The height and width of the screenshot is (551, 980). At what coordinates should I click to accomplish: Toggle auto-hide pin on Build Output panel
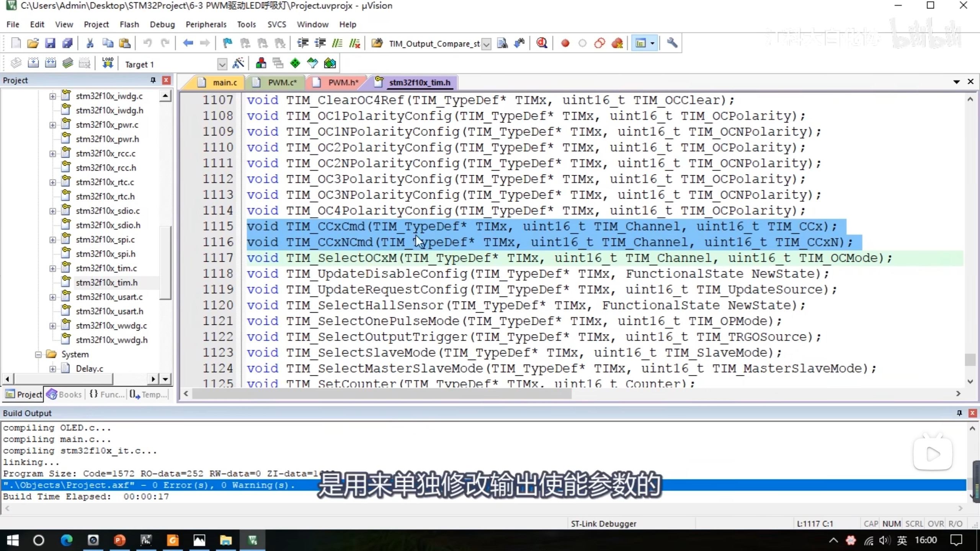click(959, 413)
